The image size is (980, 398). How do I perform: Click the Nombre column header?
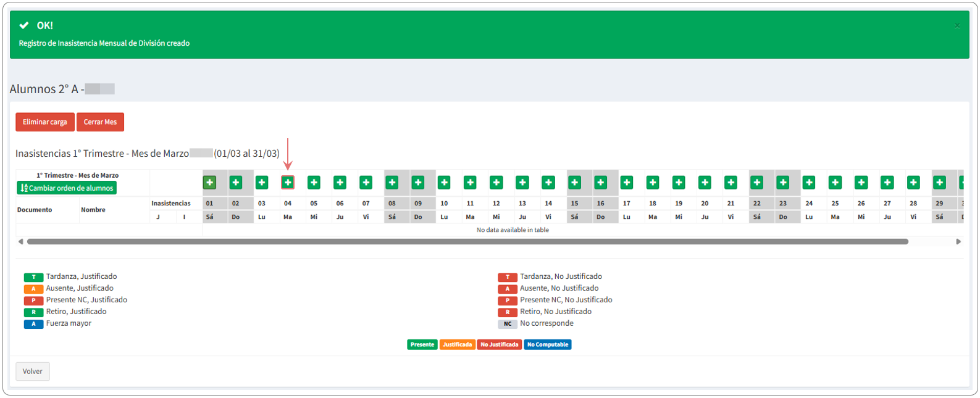[93, 210]
